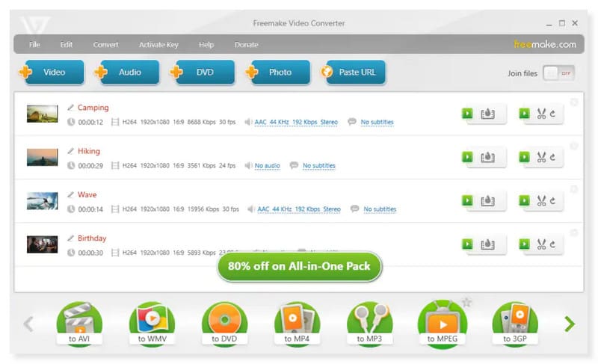Select the to AVI output format icon
The height and width of the screenshot is (364, 598).
point(79,323)
